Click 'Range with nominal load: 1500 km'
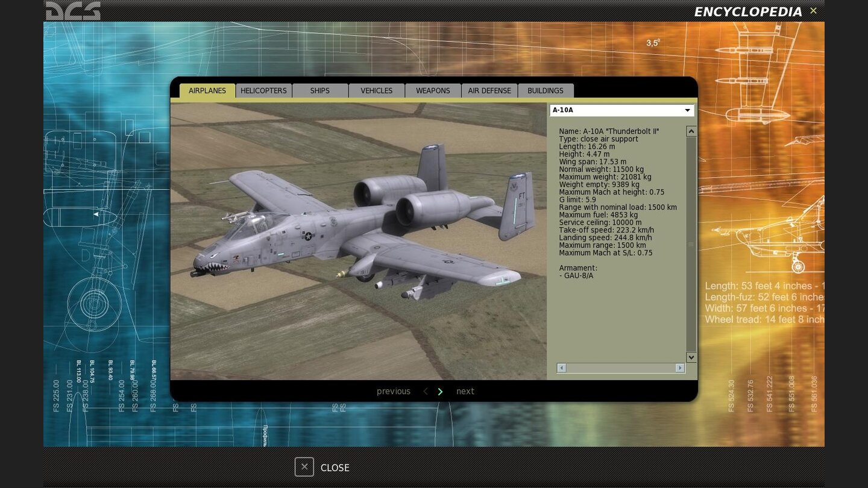This screenshot has width=868, height=488. point(618,207)
